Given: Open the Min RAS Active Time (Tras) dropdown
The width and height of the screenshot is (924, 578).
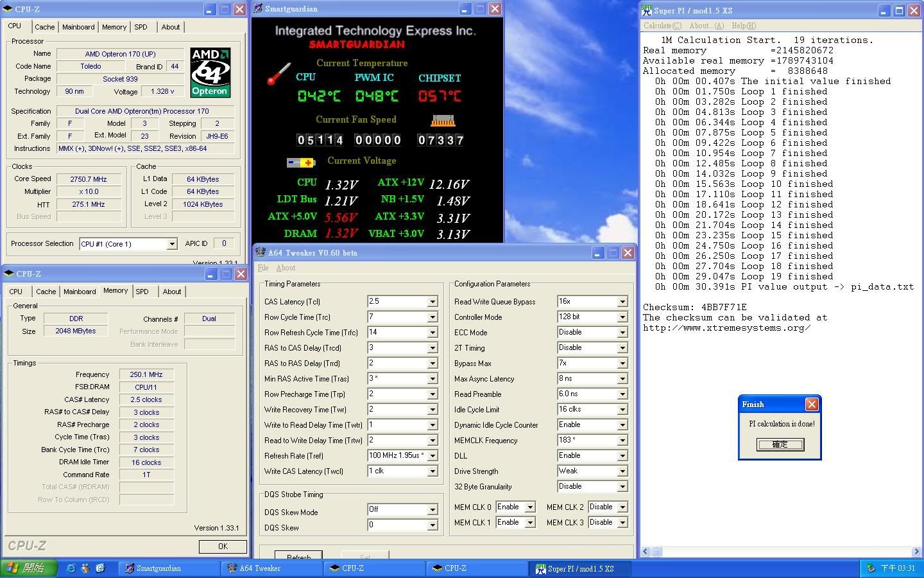Looking at the screenshot, I should click(432, 379).
